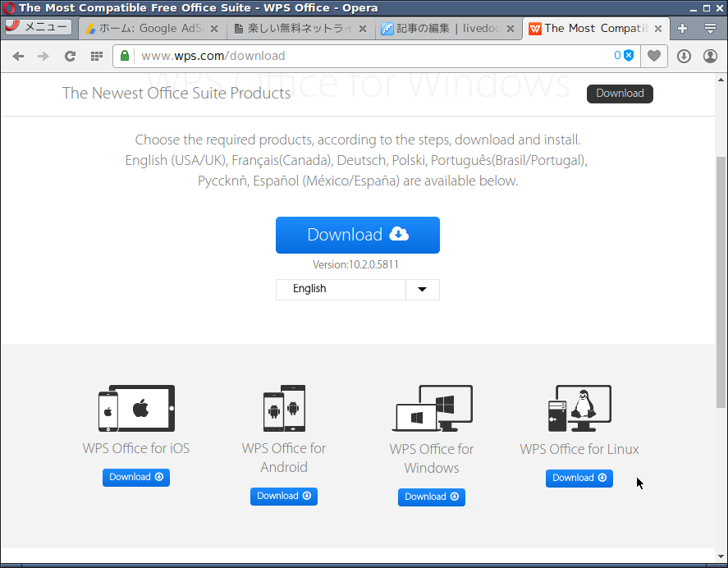Open the Opera account profile icon
This screenshot has height=568, width=728.
(x=710, y=56)
